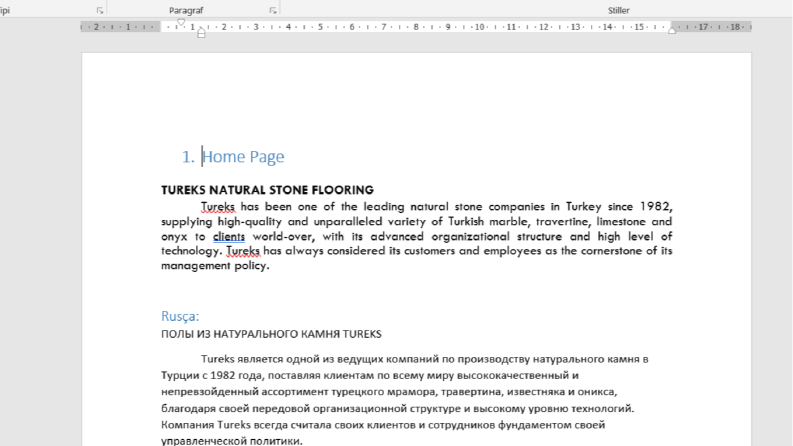
Task: Click the heading number 1. list marker
Action: (x=188, y=157)
